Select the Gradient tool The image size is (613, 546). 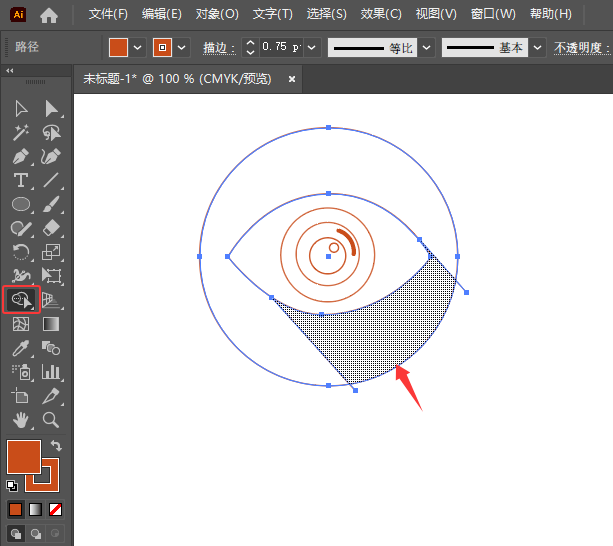point(51,324)
